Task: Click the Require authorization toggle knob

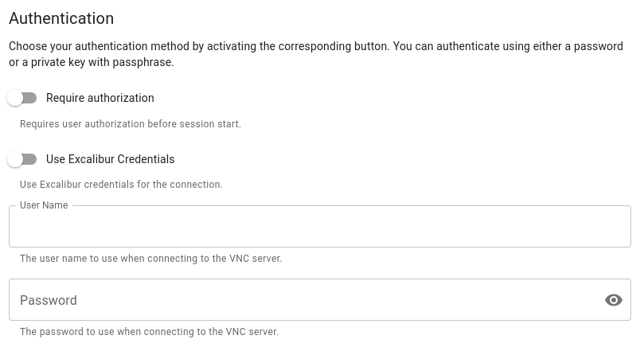Action: click(x=15, y=98)
